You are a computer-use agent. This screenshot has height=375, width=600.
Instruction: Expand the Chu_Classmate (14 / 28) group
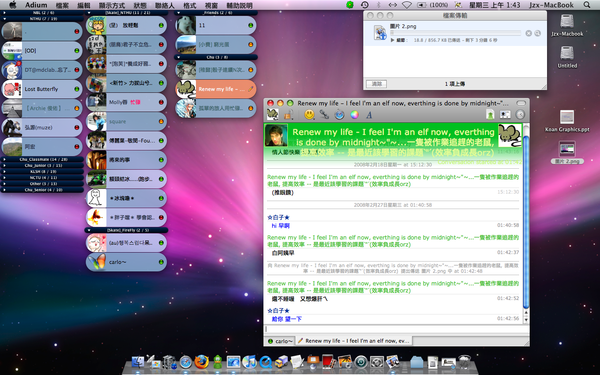point(4,159)
